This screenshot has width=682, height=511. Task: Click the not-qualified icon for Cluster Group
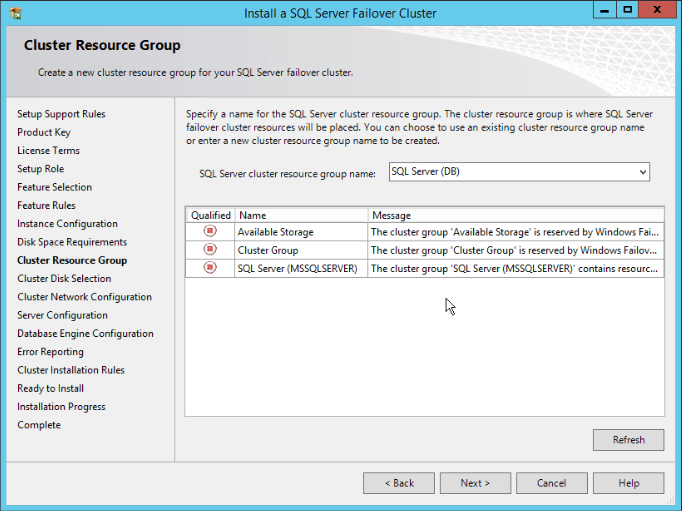210,250
